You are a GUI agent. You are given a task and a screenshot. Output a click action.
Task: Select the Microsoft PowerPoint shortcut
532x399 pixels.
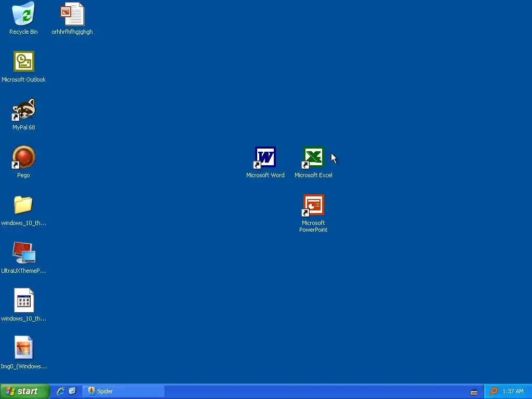point(313,205)
